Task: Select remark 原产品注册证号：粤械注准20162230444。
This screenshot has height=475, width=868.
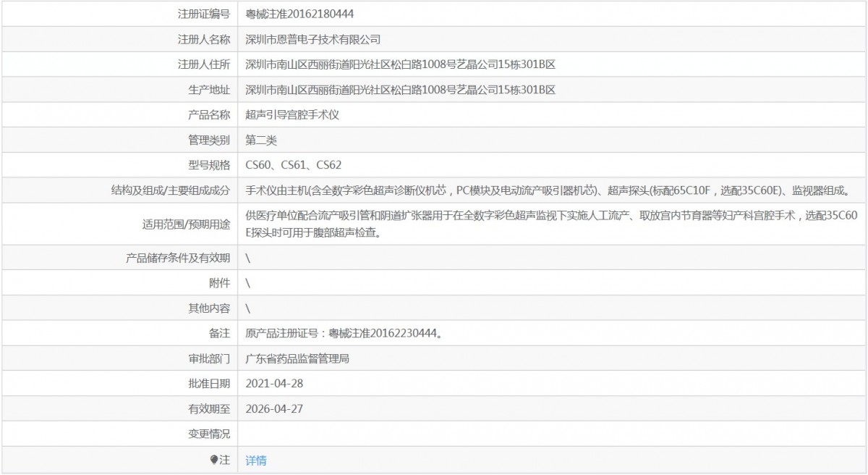Action: coord(344,334)
